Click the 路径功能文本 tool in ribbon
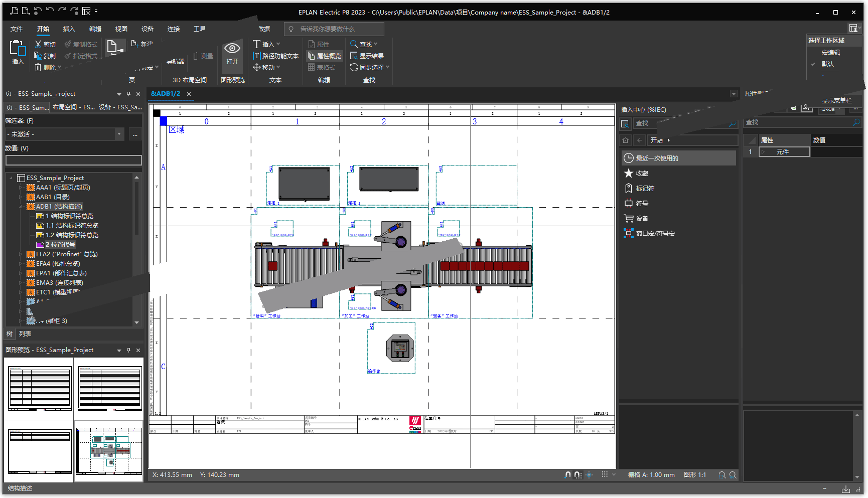This screenshot has height=498, width=868. click(275, 56)
